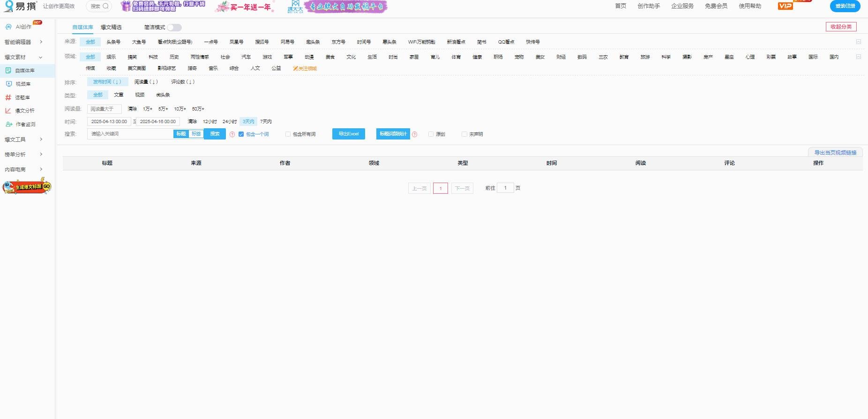Click the AI创作 sidebar icon

coord(8,27)
